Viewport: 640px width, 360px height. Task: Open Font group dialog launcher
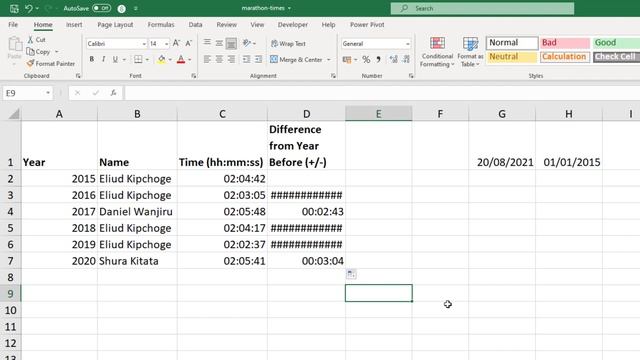[194, 76]
